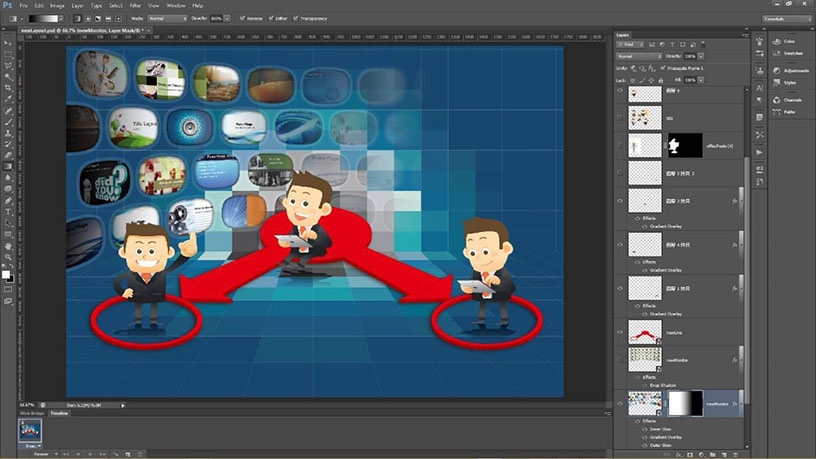Select the Zoom tool
The width and height of the screenshot is (816, 459).
(7, 257)
